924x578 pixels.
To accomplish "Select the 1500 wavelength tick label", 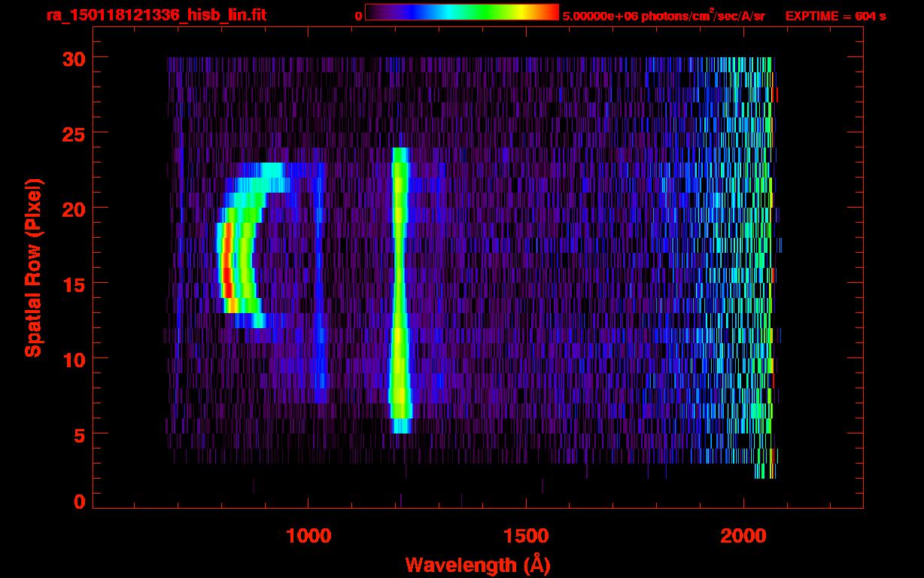I will point(526,536).
